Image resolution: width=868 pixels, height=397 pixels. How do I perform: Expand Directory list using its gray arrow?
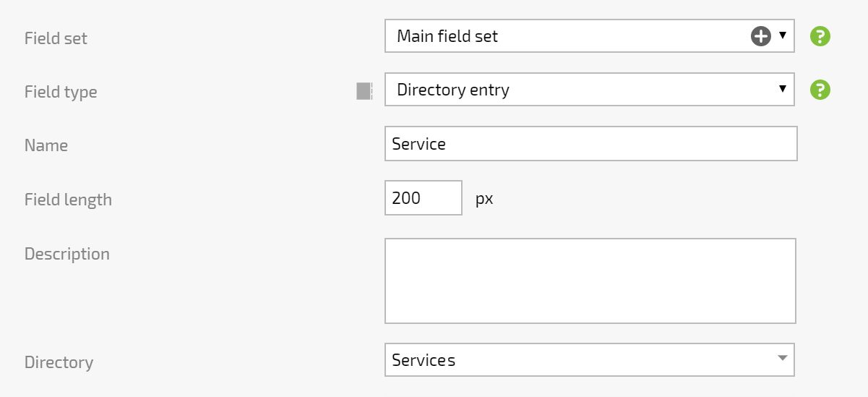point(782,359)
